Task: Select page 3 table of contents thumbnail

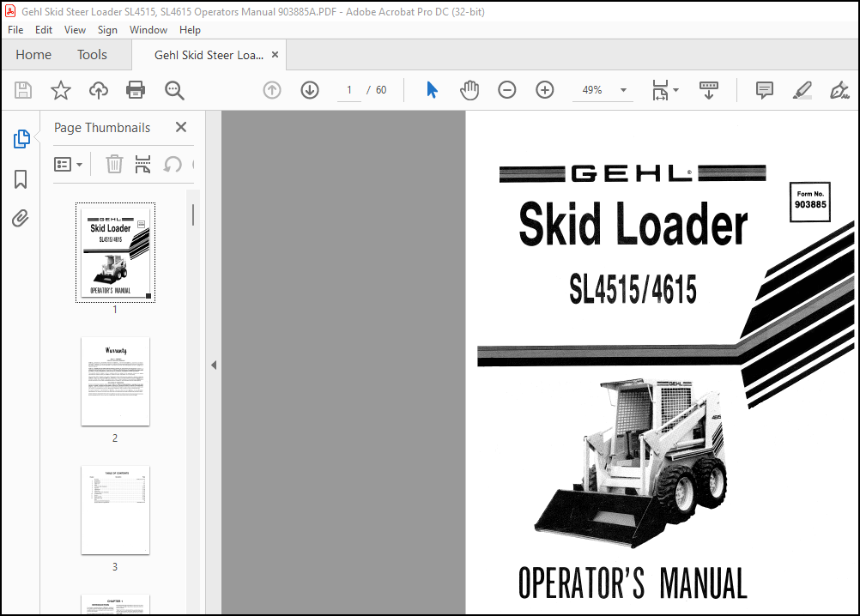Action: tap(115, 510)
